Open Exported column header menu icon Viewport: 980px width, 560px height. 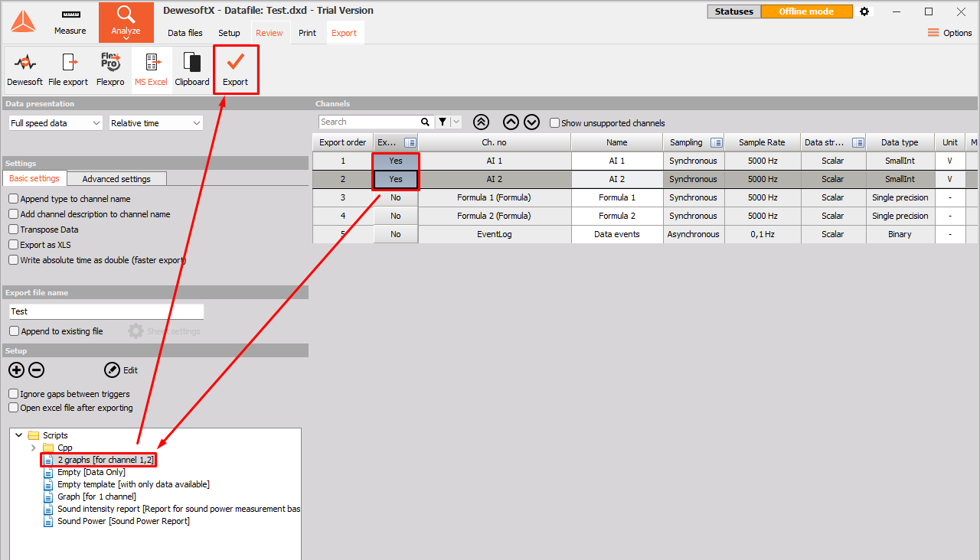point(410,142)
